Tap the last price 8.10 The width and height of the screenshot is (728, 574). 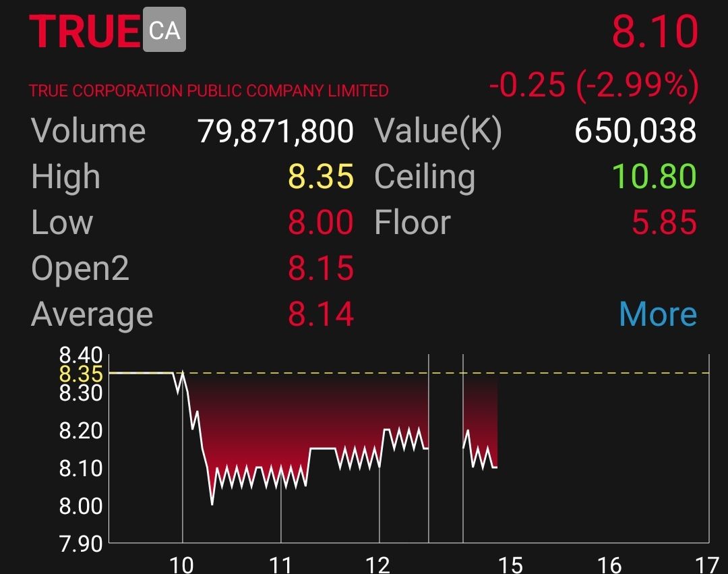point(655,31)
